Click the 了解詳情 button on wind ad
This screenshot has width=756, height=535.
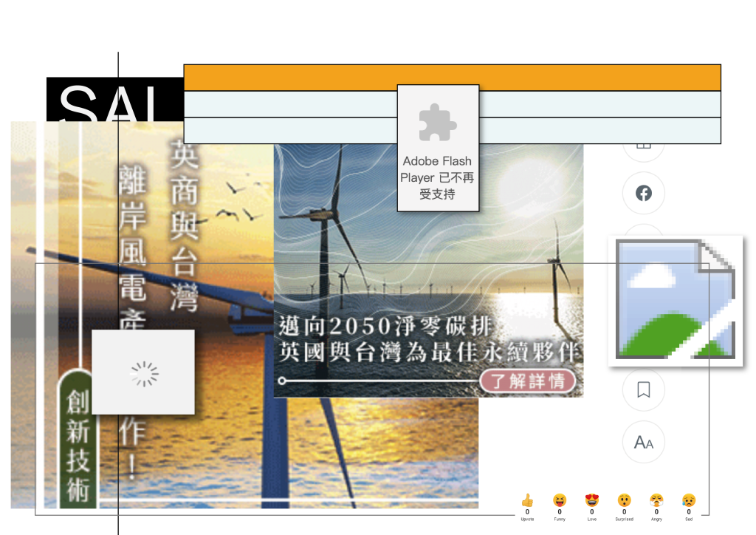527,381
